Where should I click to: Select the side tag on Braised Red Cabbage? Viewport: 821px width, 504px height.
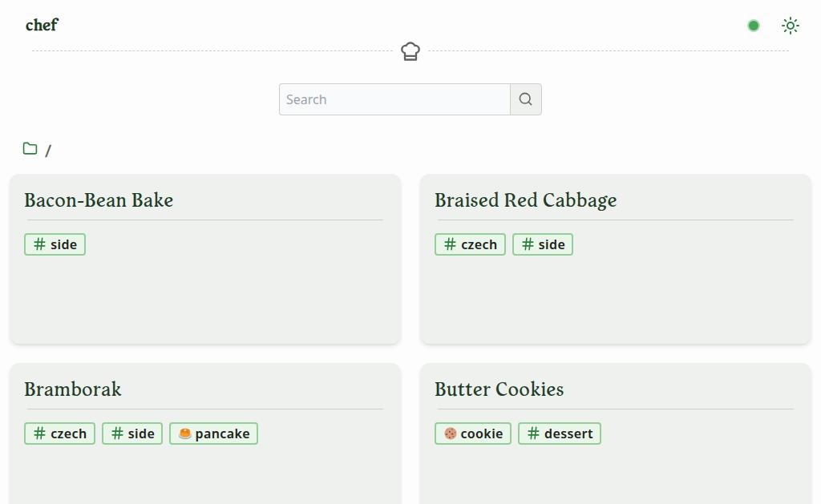(x=543, y=244)
